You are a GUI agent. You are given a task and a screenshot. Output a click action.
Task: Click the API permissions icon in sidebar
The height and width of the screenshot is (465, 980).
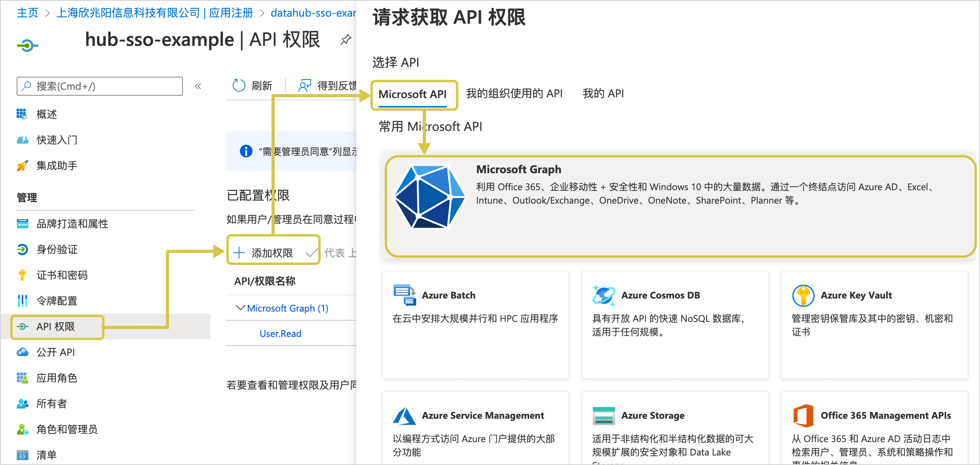(22, 327)
